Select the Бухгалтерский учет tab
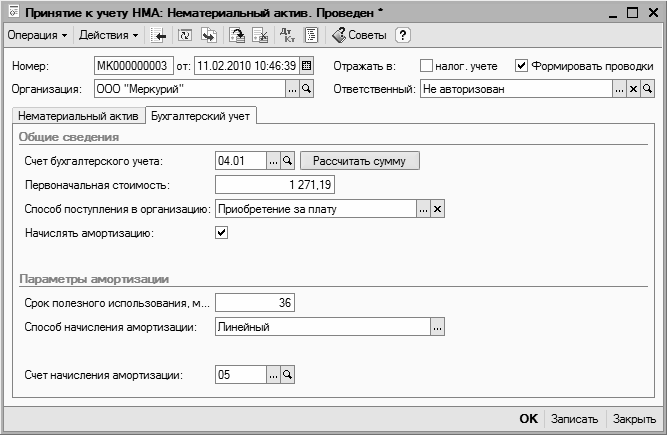Viewport: 667px width, 435px height. pos(201,116)
